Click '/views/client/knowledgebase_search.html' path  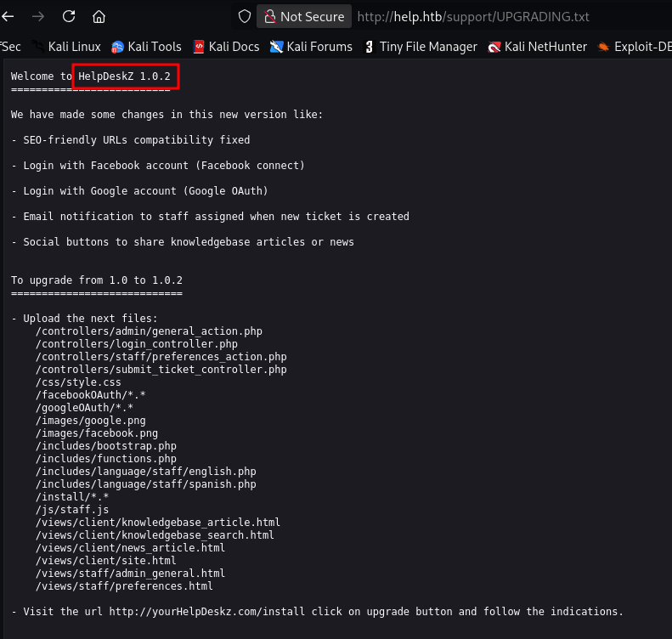point(155,535)
